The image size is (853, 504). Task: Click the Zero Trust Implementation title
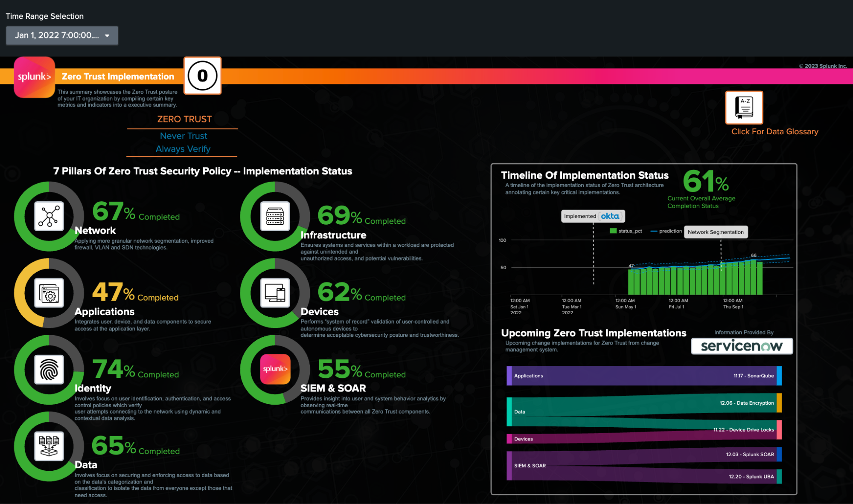tap(118, 77)
